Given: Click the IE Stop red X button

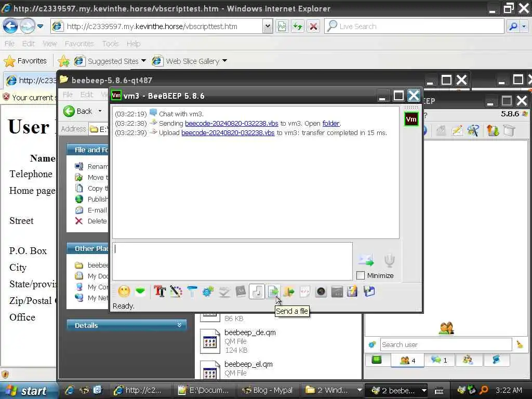Looking at the screenshot, I should (313, 26).
